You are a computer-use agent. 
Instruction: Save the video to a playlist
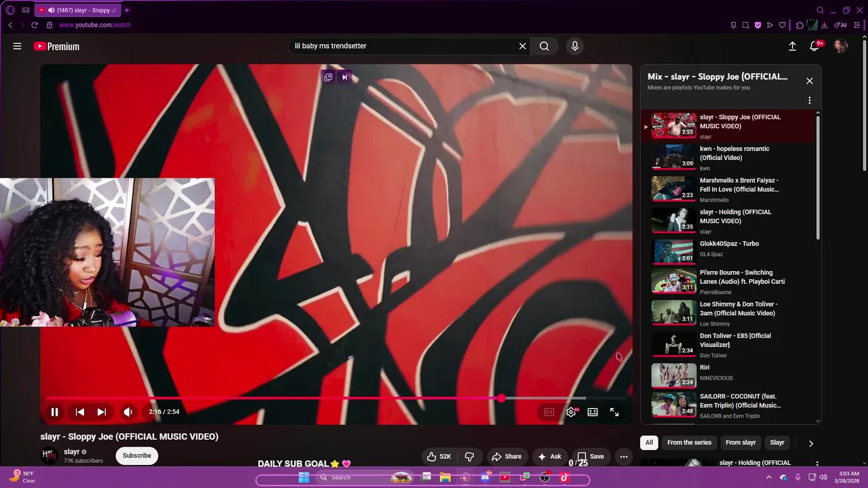(x=590, y=456)
